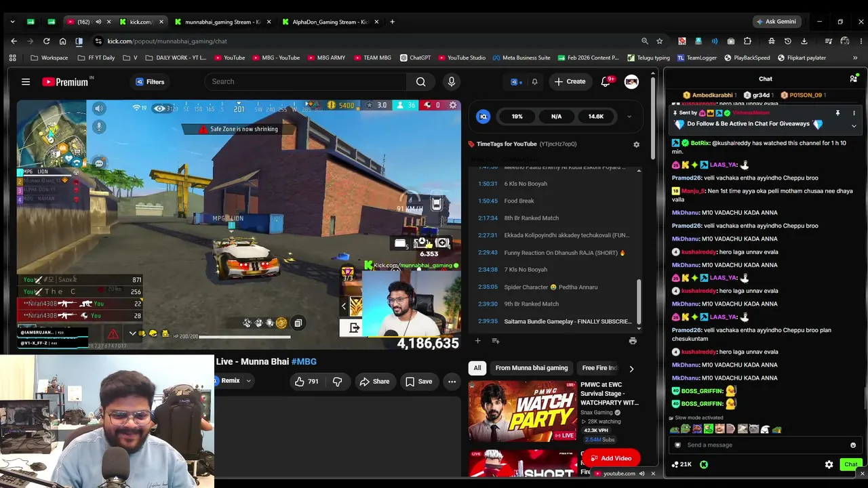Open the Remix dropdown arrow
Image resolution: width=868 pixels, height=488 pixels.
tap(248, 381)
